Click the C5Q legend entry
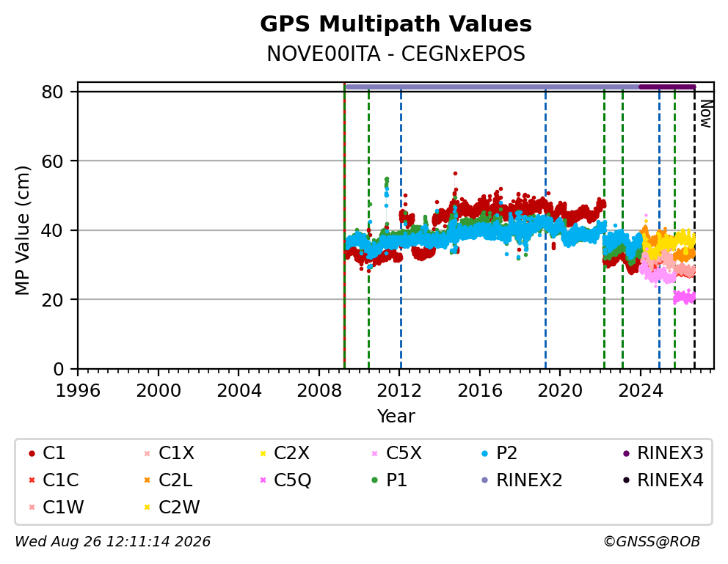The width and height of the screenshot is (728, 564). 285,480
